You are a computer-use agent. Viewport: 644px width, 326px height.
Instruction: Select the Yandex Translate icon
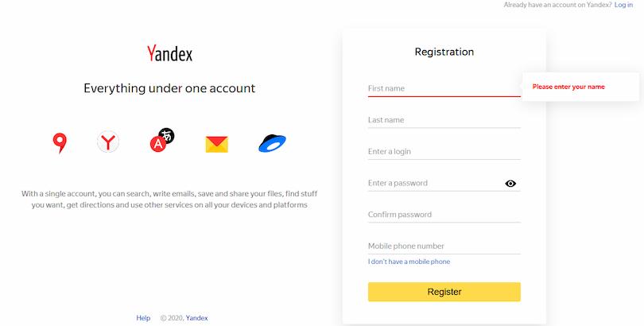(x=161, y=141)
